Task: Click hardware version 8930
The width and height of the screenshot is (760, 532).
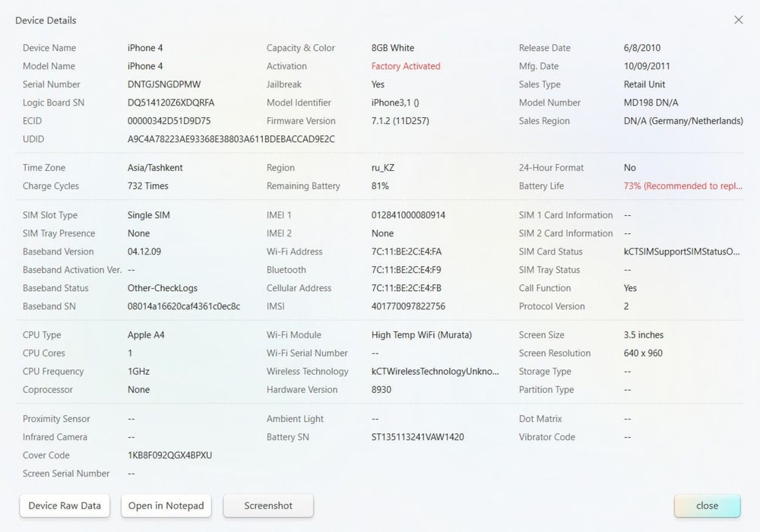Action: coord(381,390)
